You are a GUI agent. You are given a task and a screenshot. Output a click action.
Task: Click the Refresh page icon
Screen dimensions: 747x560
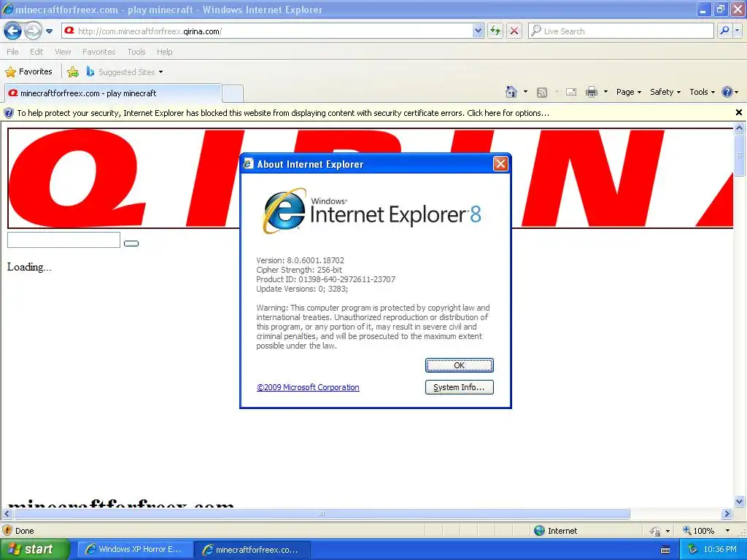pyautogui.click(x=495, y=31)
